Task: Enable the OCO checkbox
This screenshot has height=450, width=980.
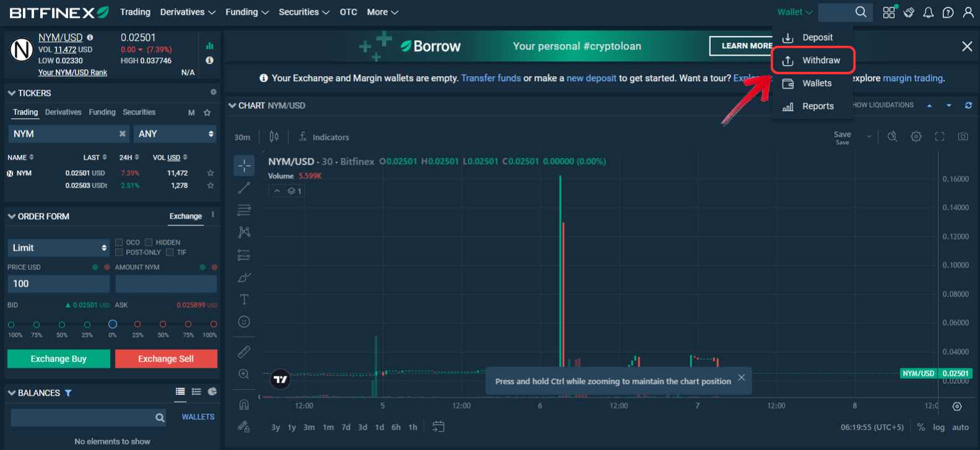Action: pyautogui.click(x=119, y=242)
